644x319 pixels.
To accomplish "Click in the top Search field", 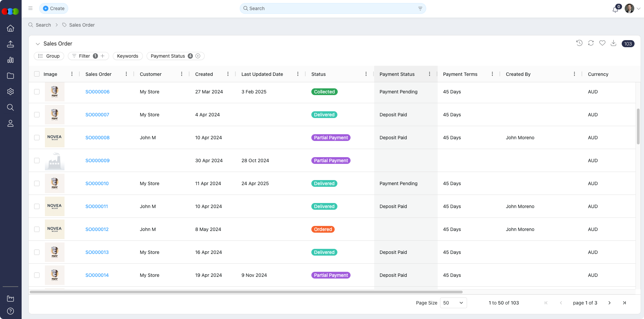I will (x=332, y=8).
